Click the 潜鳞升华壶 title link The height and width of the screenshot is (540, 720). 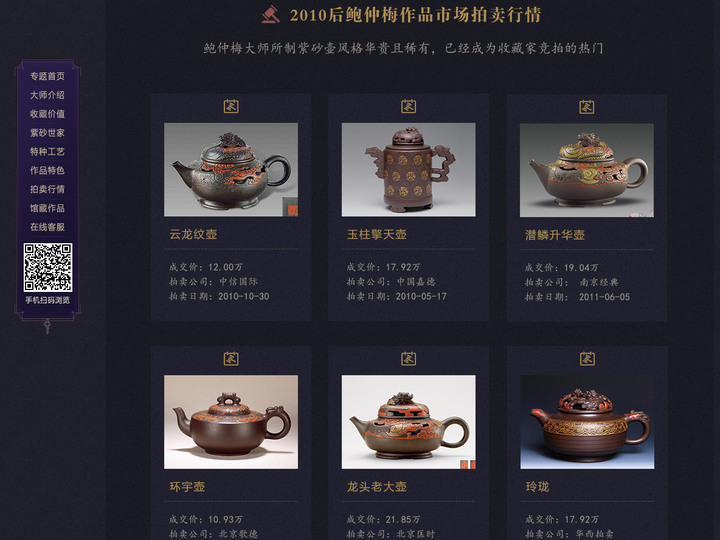555,235
